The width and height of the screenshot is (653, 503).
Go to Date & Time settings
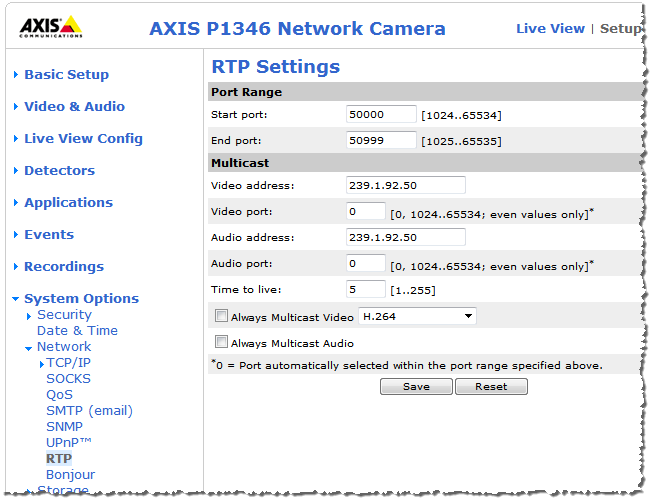[77, 331]
